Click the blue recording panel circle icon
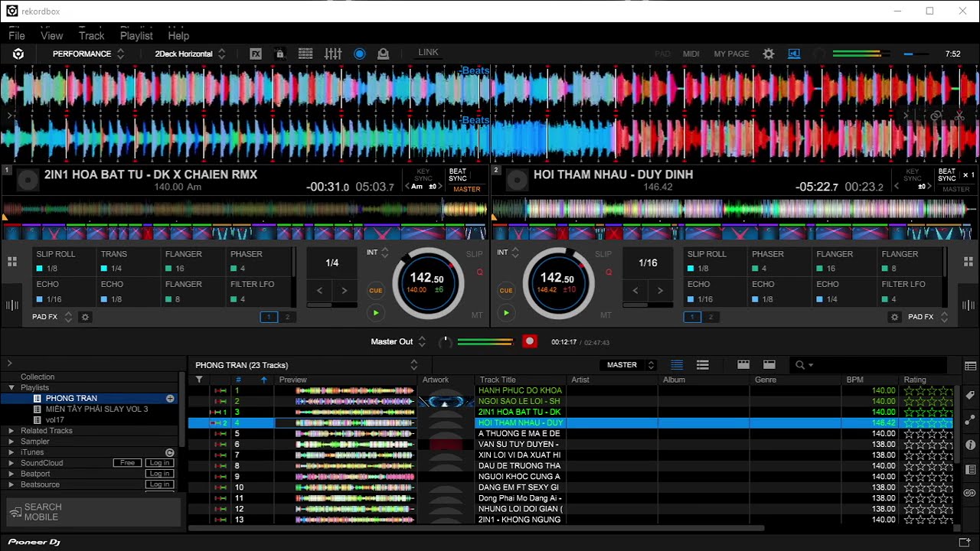This screenshot has width=980, height=551. (x=359, y=54)
